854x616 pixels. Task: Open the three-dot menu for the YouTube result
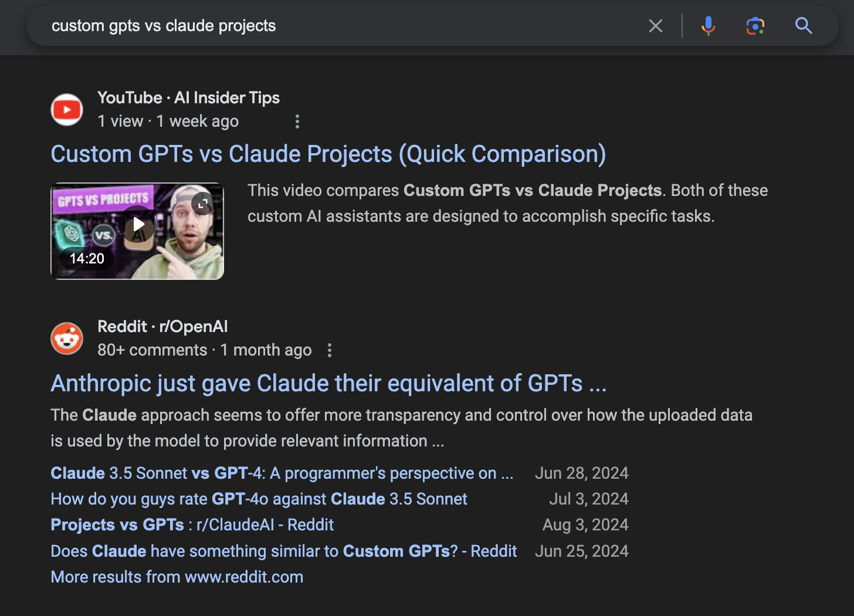point(297,121)
